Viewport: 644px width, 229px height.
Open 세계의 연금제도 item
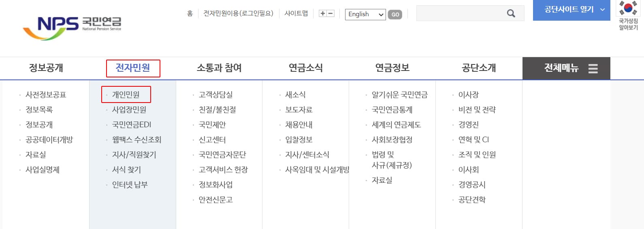click(x=397, y=125)
